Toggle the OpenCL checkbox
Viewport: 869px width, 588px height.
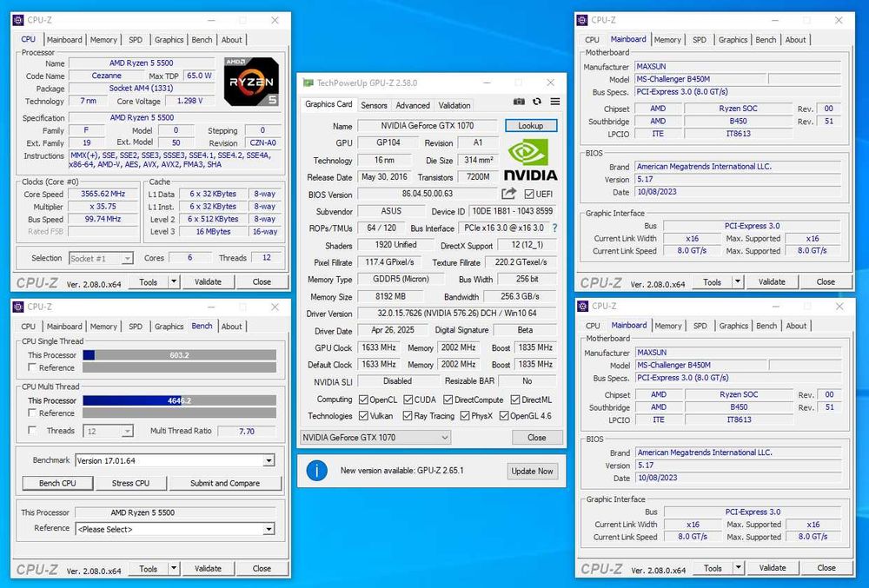363,400
